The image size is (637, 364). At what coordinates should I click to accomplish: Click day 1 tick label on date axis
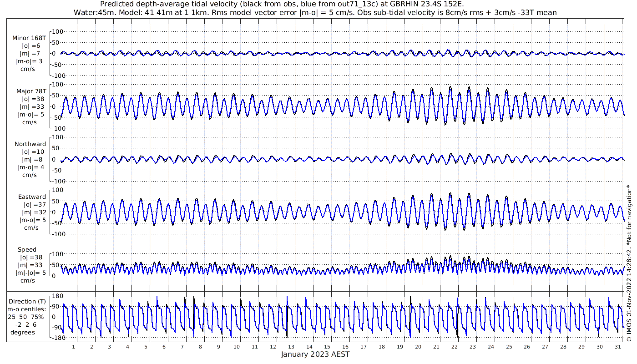[x=73, y=346]
